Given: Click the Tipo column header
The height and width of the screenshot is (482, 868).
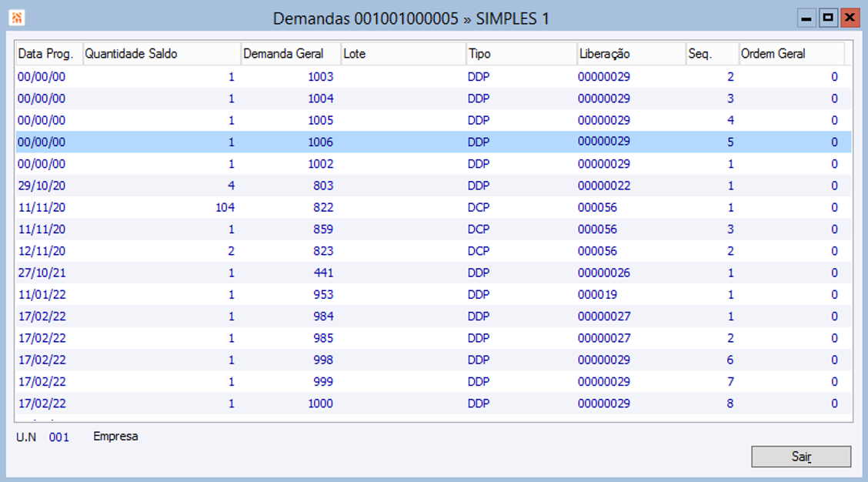Looking at the screenshot, I should (x=522, y=54).
